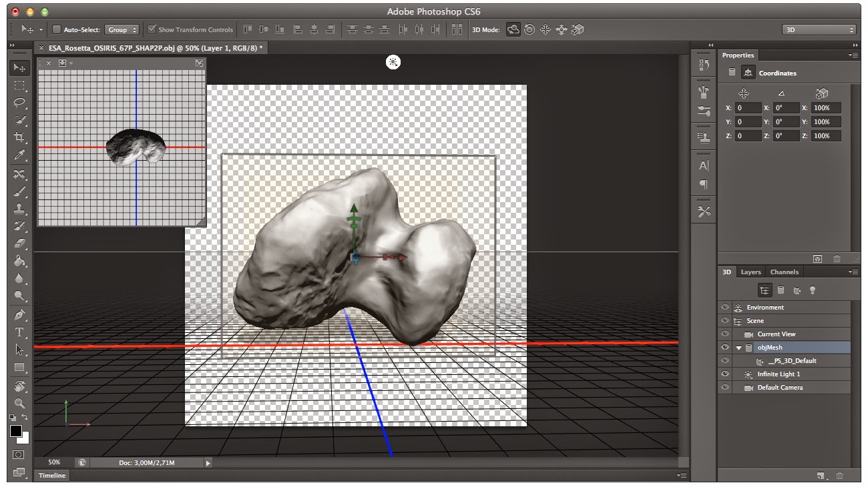Screen dimensions: 868x489
Task: Open the Properties panel flyout menu
Action: (x=853, y=55)
